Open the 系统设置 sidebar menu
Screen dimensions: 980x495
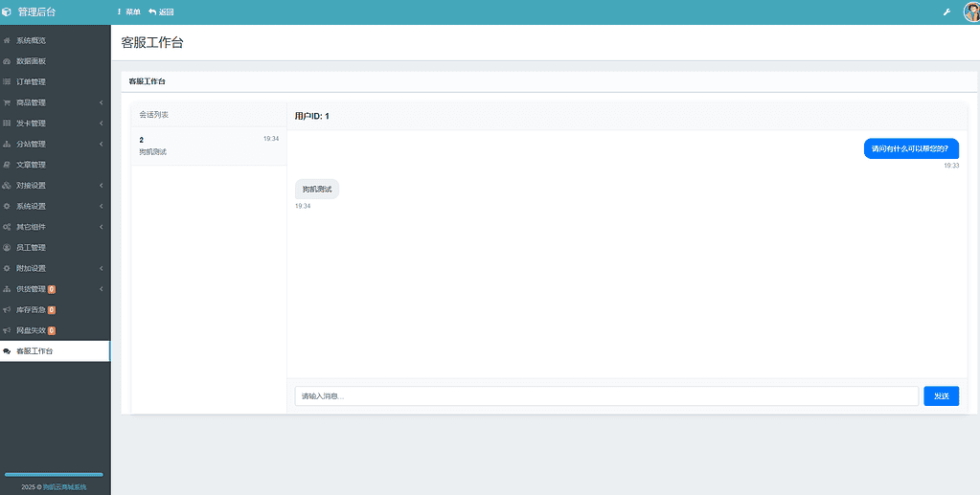[x=31, y=206]
